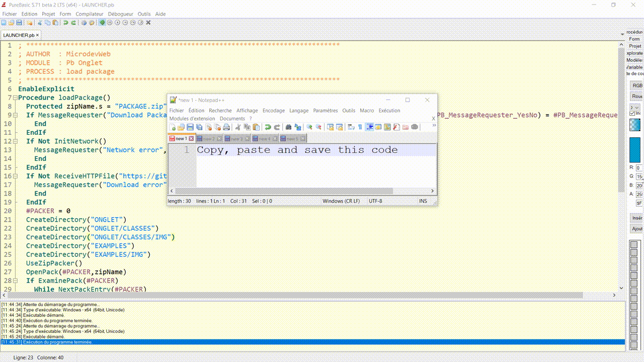Click the debugger Continue play icon

tap(117, 23)
